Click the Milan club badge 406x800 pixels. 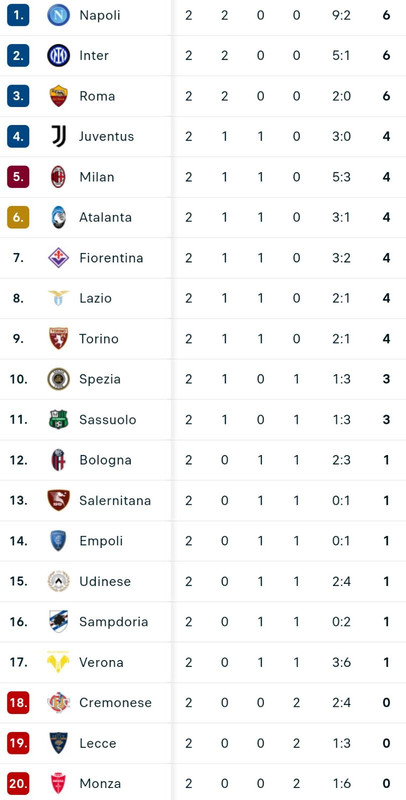pos(59,177)
